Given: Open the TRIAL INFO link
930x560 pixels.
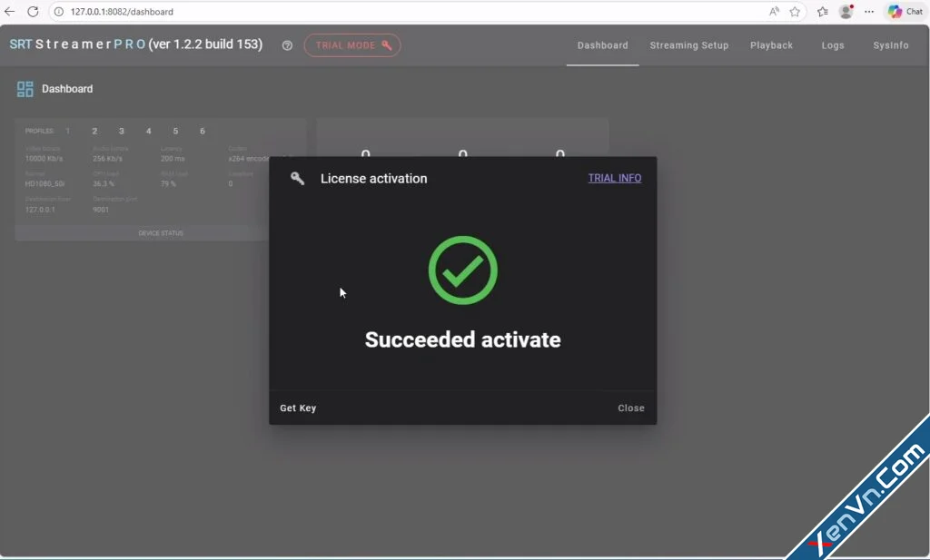Looking at the screenshot, I should pos(615,178).
